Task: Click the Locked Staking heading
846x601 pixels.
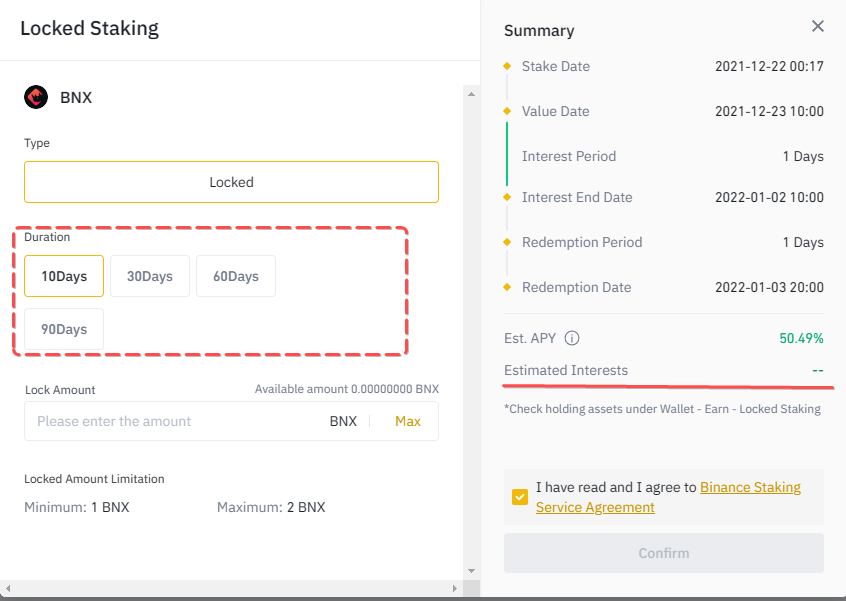Action: tap(90, 28)
